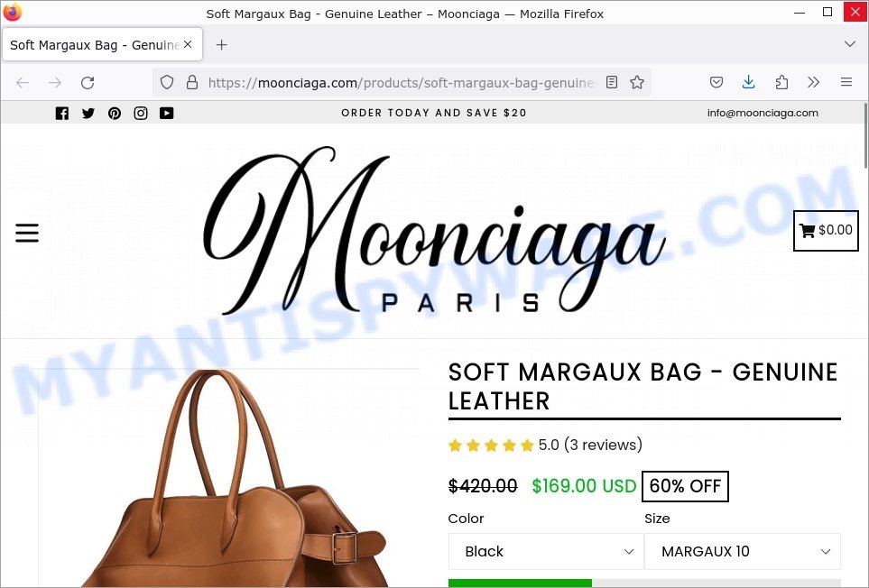Toggle reader view icon in address bar
Image resolution: width=869 pixels, height=588 pixels.
tap(612, 82)
